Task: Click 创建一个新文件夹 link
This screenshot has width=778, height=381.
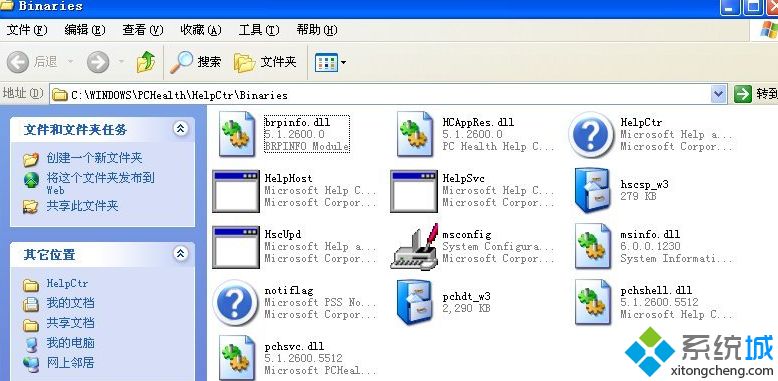Action: pos(94,158)
